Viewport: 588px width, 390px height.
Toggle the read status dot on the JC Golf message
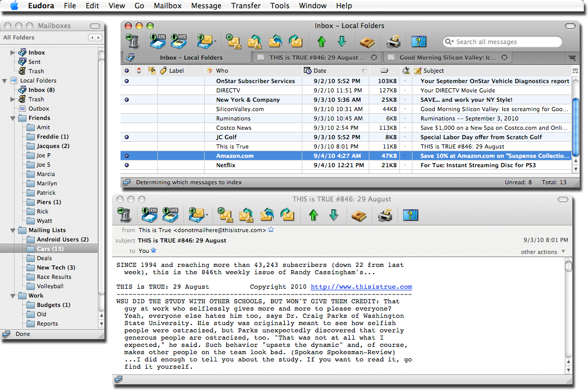[127, 137]
